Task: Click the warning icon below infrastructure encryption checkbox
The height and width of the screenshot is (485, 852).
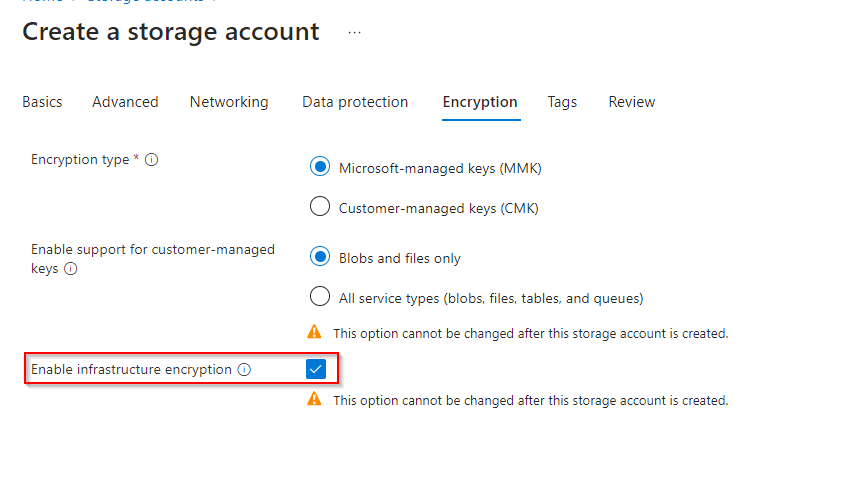Action: tap(315, 399)
